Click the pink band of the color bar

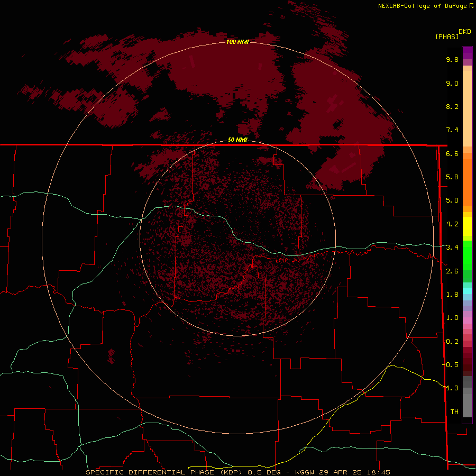467,321
